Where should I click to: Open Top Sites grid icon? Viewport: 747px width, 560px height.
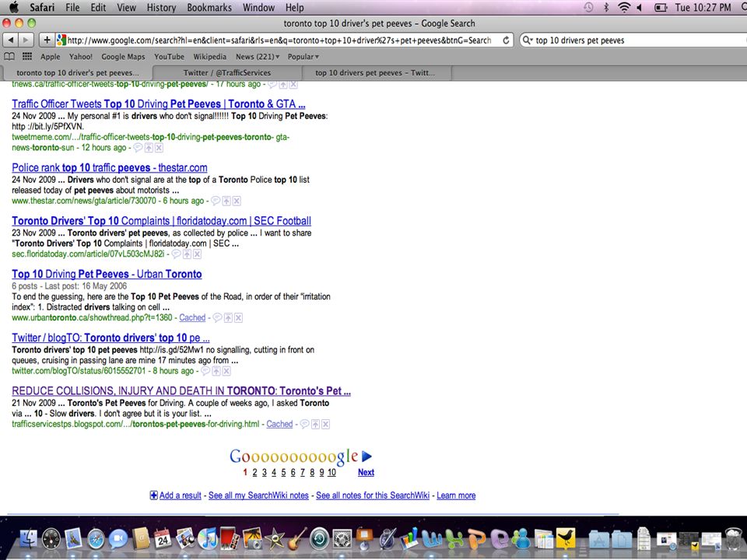[27, 57]
